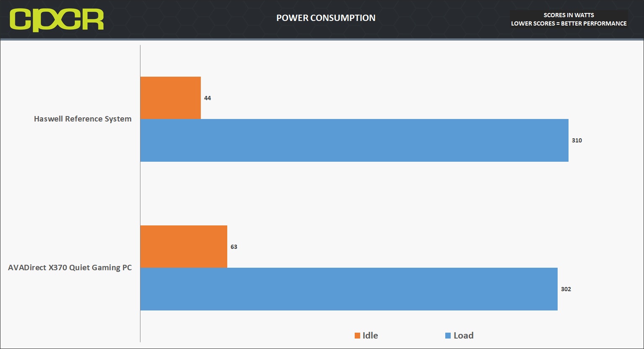644x349 pixels.
Task: Click the 44 data label
Action: 208,98
